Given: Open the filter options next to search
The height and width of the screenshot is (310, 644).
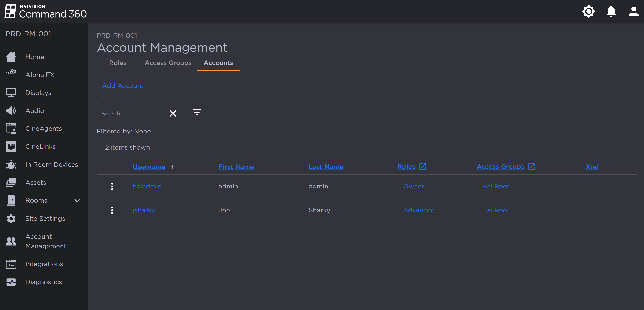Looking at the screenshot, I should tap(197, 112).
